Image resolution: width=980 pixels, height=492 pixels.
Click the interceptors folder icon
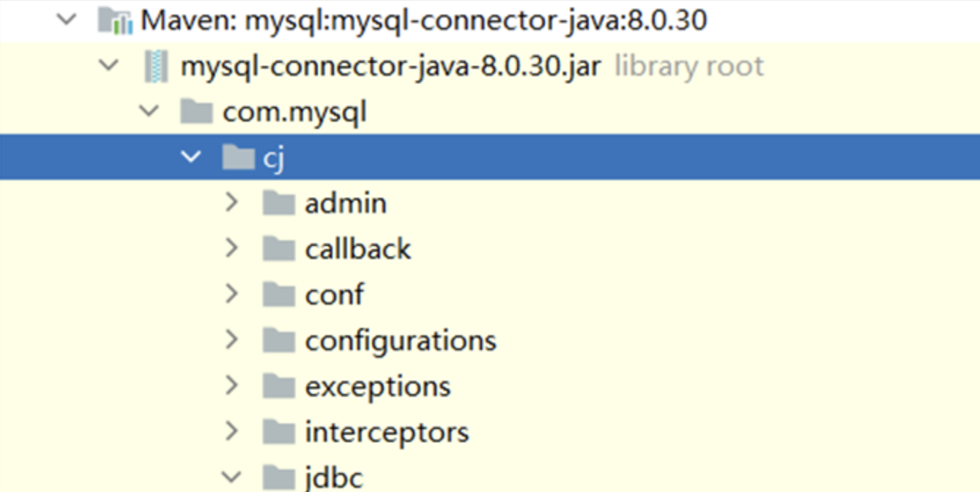(x=279, y=432)
